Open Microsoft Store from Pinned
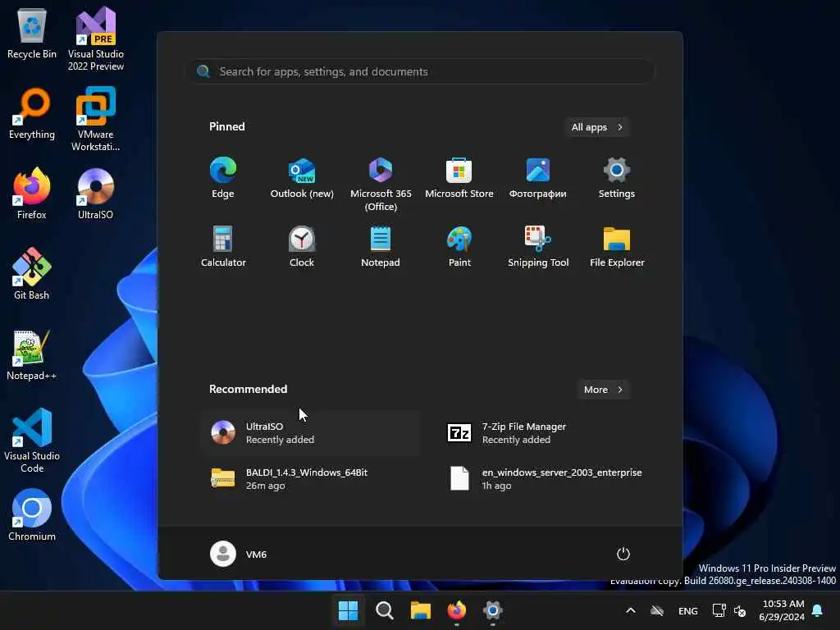This screenshot has height=630, width=840. pos(459,178)
